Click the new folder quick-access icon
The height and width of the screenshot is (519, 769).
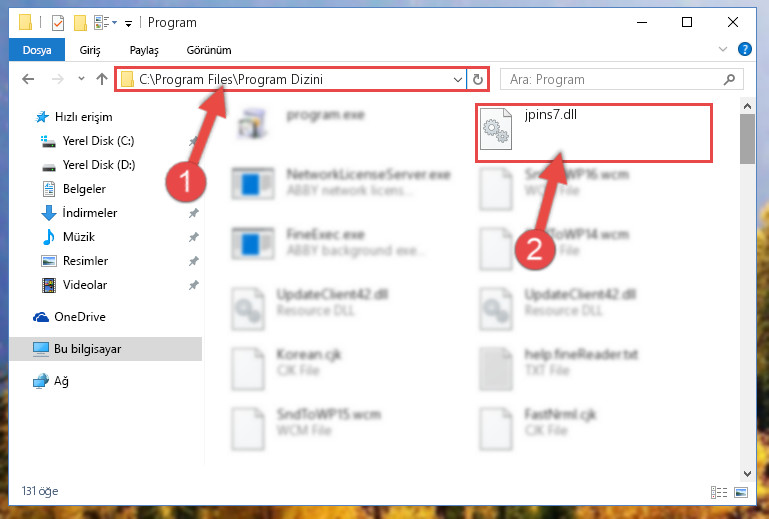pyautogui.click(x=80, y=23)
